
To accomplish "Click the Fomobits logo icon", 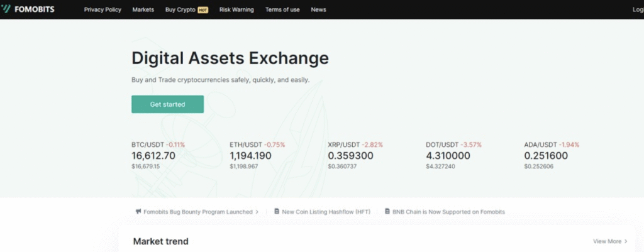I will 7,9.
